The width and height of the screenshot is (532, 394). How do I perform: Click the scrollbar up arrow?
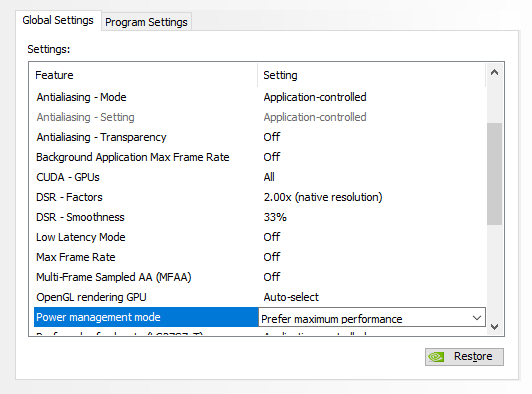(x=494, y=72)
